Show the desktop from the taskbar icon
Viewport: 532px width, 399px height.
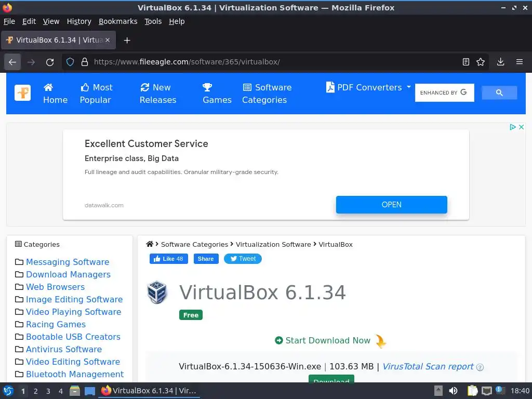tap(90, 391)
